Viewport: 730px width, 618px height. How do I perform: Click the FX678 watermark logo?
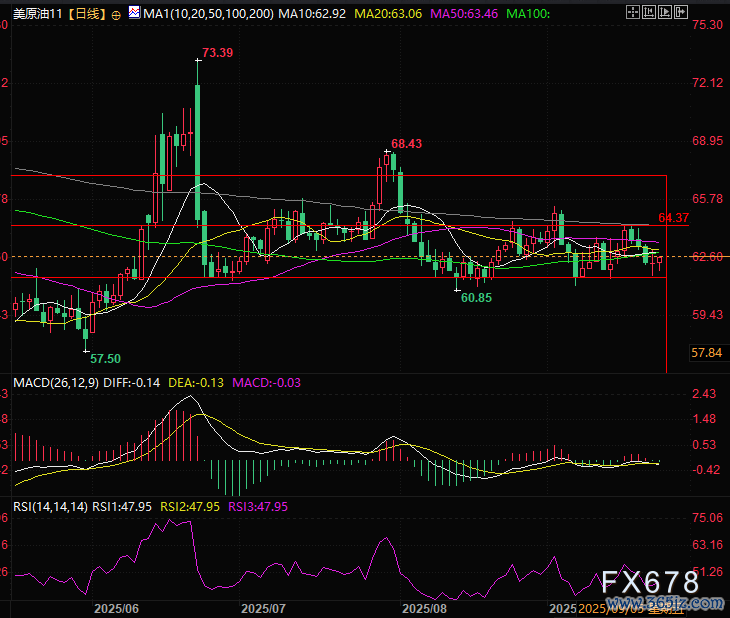pyautogui.click(x=650, y=582)
